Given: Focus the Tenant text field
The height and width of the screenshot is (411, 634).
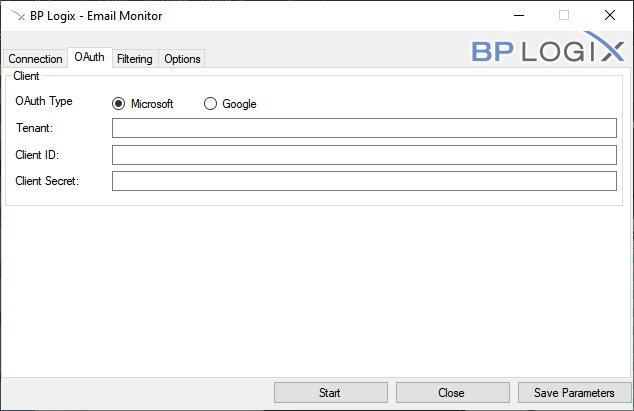Looking at the screenshot, I should [x=364, y=128].
